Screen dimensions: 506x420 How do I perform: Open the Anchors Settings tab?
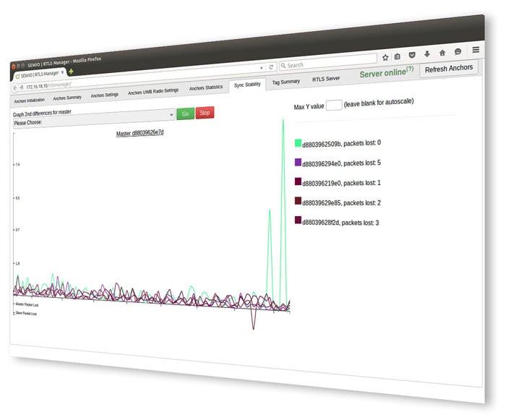coord(105,95)
